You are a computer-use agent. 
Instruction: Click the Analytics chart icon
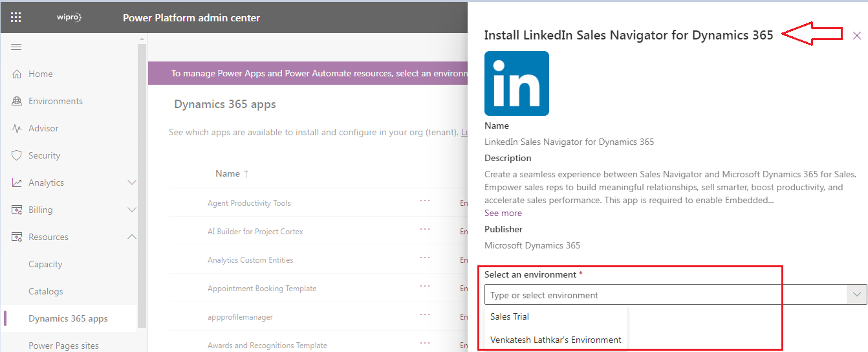coord(17,182)
